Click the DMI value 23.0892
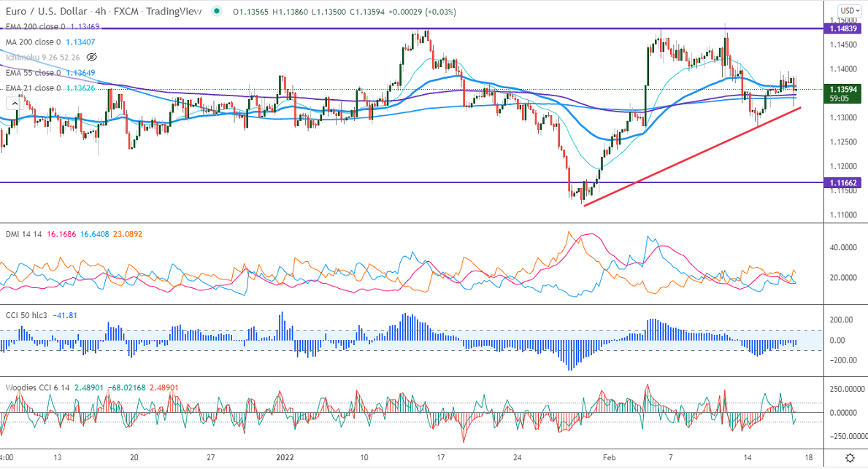 pyautogui.click(x=127, y=235)
